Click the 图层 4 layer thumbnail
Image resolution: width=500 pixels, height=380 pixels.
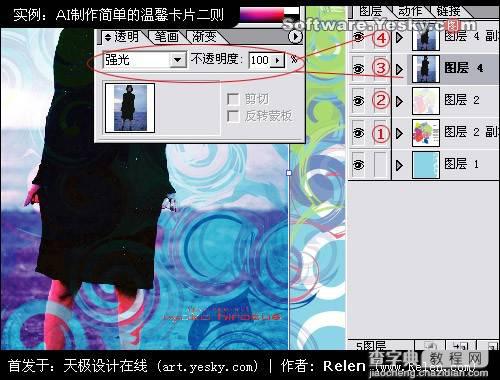426,69
